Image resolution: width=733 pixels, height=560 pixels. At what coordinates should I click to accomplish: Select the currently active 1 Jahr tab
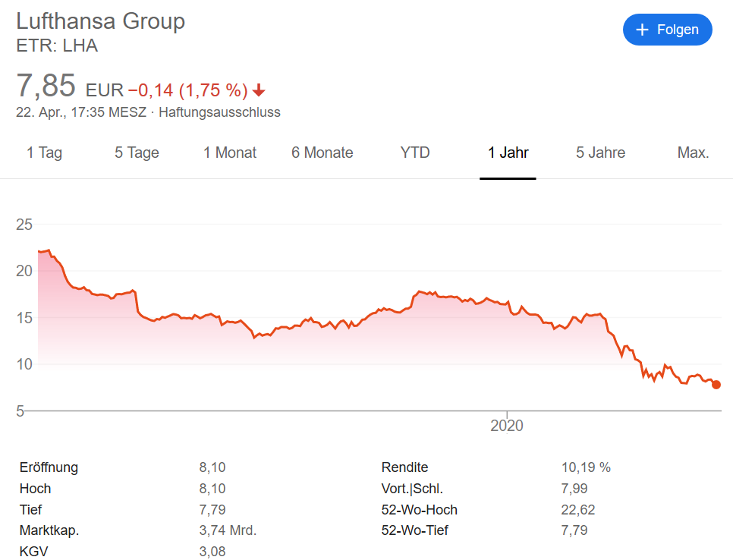point(508,153)
